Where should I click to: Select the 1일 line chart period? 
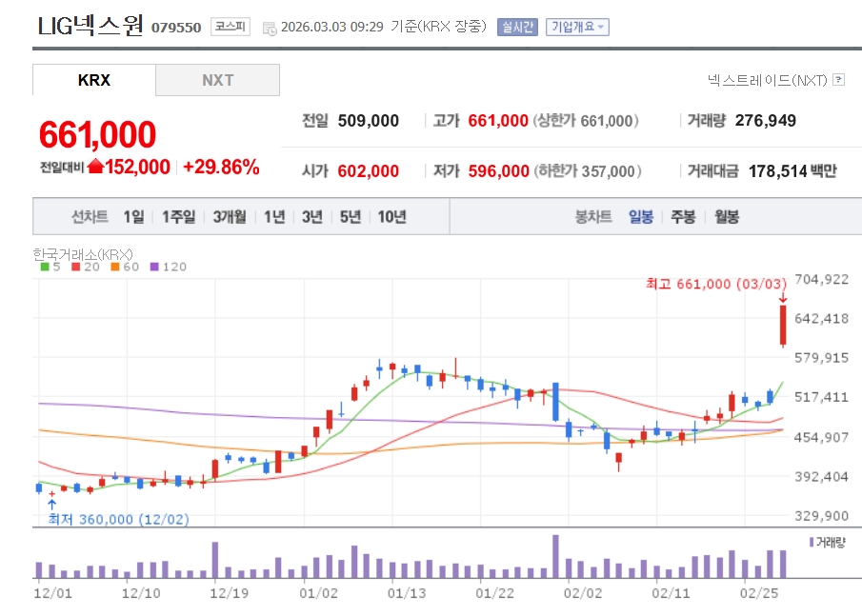133,217
